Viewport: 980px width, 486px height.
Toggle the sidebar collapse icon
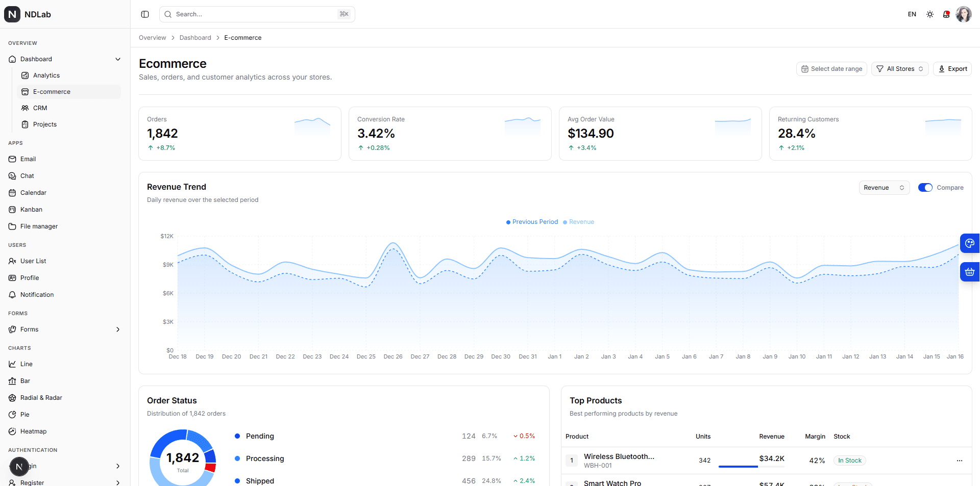[145, 14]
